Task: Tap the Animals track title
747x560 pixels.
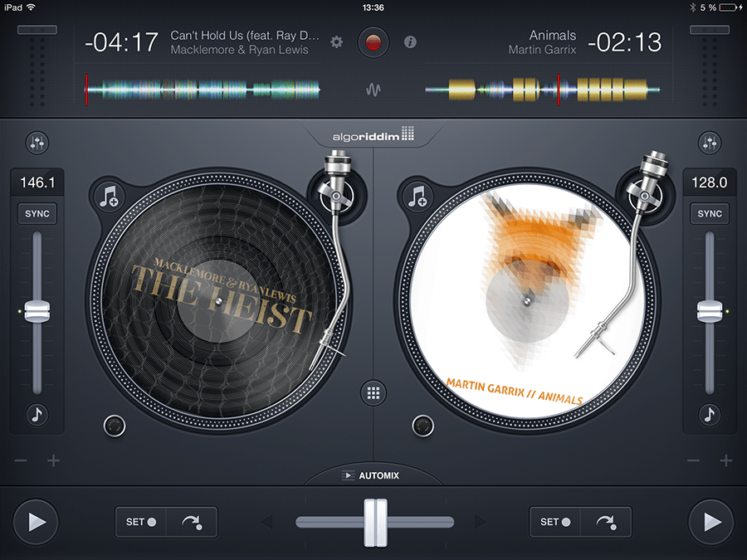Action: (553, 35)
